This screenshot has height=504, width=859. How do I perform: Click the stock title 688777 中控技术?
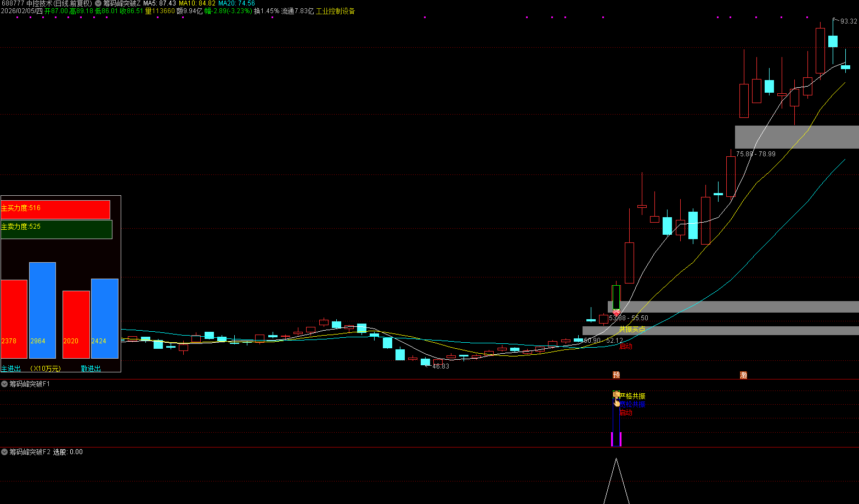(x=46, y=3)
